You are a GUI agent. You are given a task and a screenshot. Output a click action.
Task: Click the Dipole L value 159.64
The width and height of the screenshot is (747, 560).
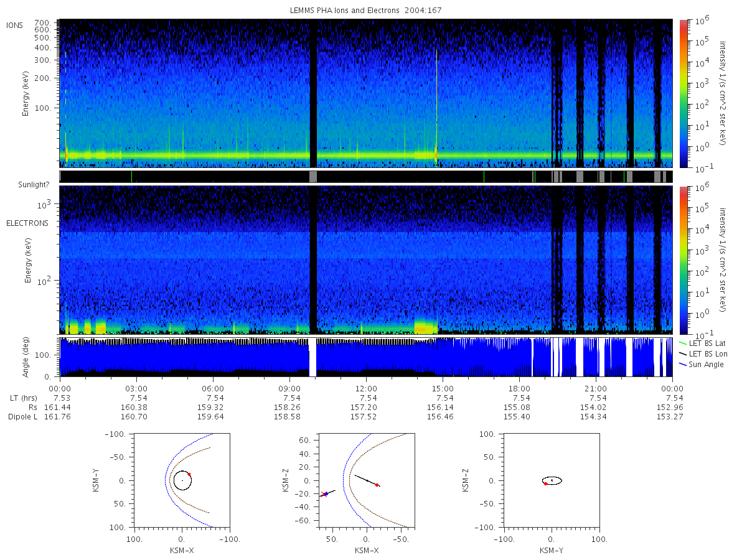(x=210, y=416)
